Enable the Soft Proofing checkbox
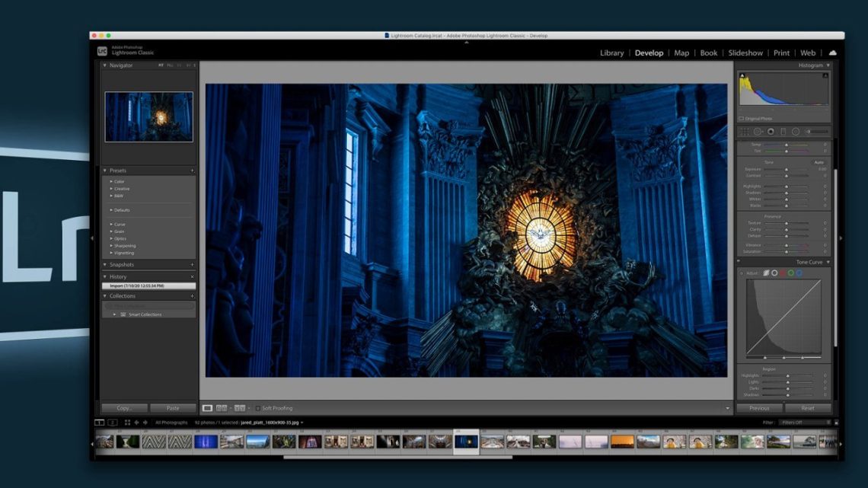Image resolution: width=868 pixels, height=488 pixels. (258, 409)
